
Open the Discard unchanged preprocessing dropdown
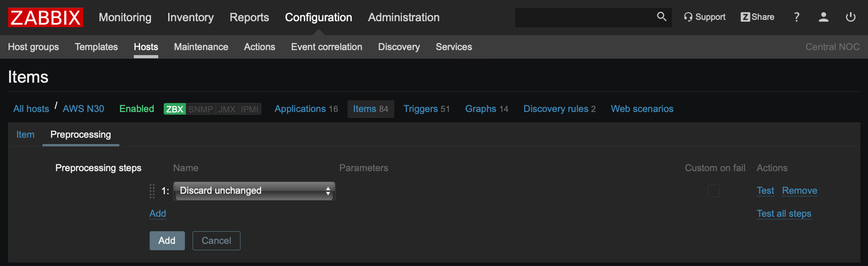click(254, 191)
